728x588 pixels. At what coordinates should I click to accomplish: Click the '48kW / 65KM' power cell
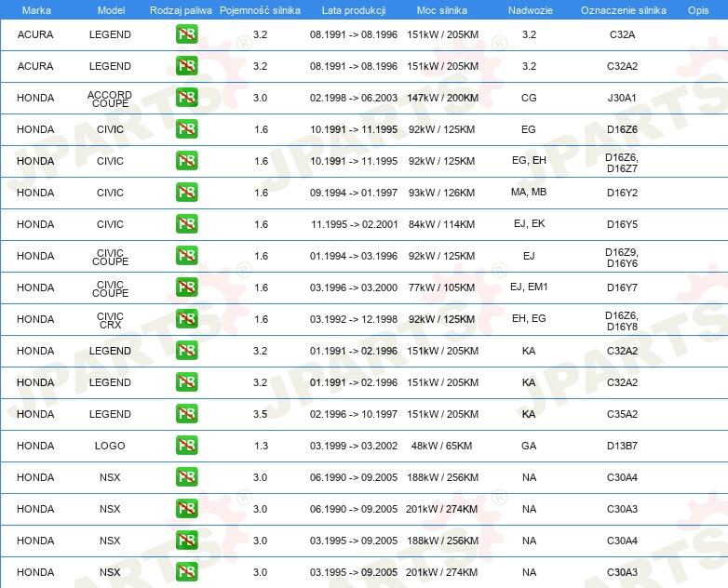[x=441, y=446]
